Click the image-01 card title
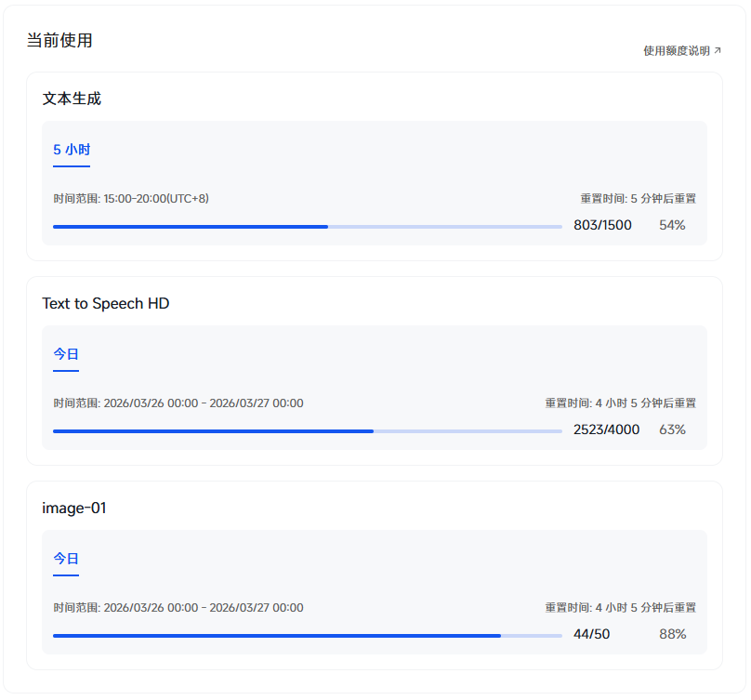The image size is (751, 700). tap(74, 508)
